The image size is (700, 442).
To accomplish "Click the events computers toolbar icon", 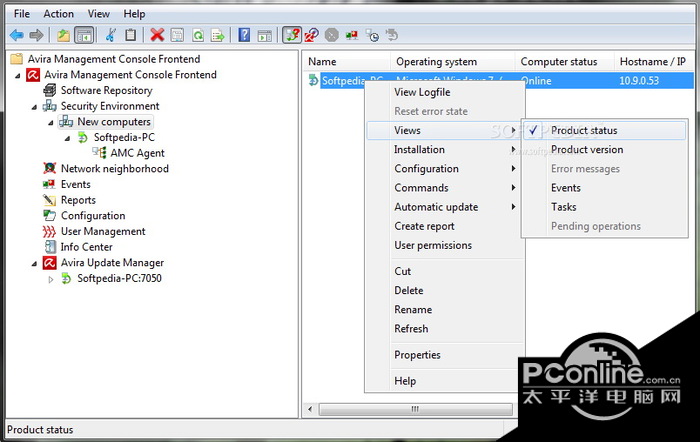I will tap(351, 35).
